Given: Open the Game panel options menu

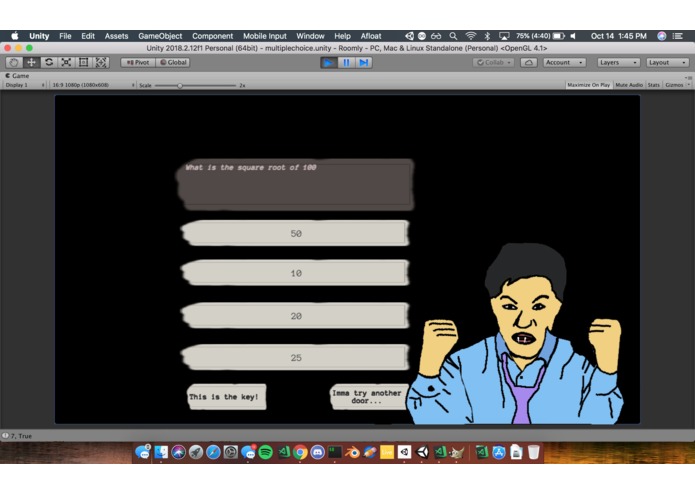Looking at the screenshot, I should 688,77.
